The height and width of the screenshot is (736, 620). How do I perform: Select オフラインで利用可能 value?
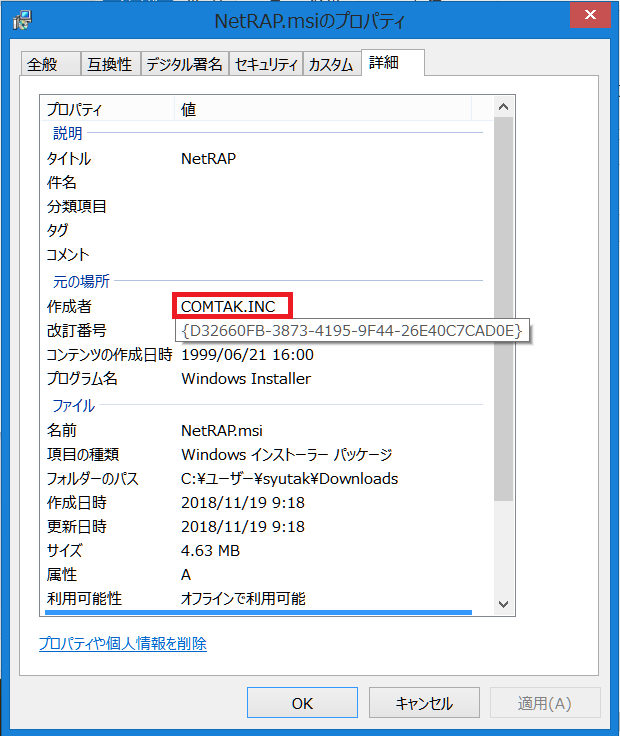click(x=243, y=598)
